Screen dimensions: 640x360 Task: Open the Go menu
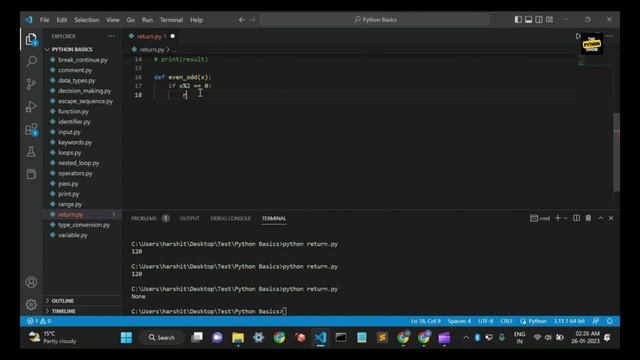131,20
